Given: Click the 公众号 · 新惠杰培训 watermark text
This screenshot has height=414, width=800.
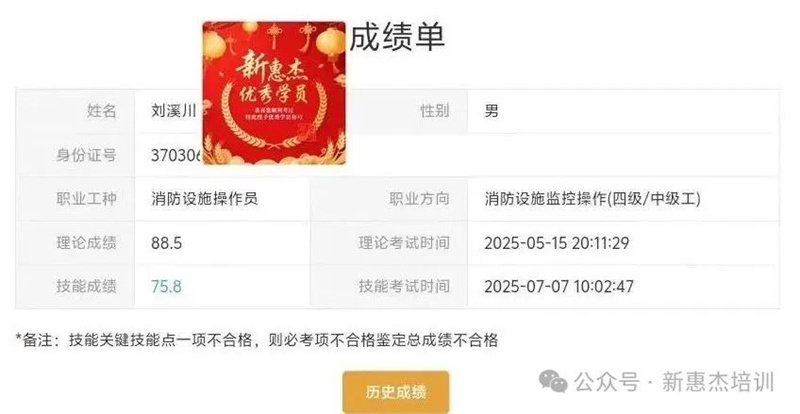Looking at the screenshot, I should point(674,382).
